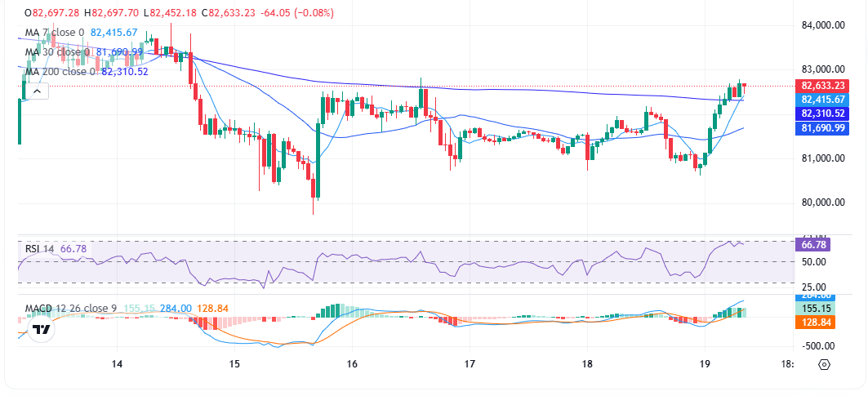Click the 284.00 MACD value in legend
The width and height of the screenshot is (868, 396).
(176, 308)
